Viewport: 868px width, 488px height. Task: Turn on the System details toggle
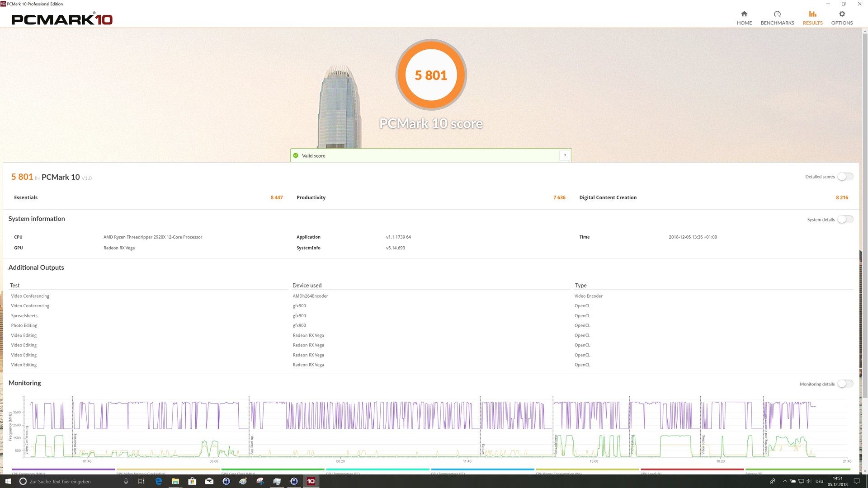[x=845, y=220]
